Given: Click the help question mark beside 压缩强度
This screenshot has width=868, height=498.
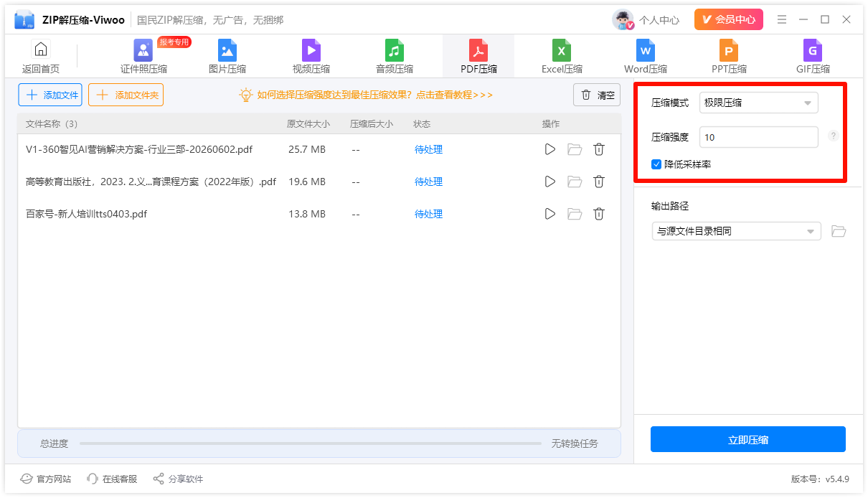Looking at the screenshot, I should [x=833, y=136].
